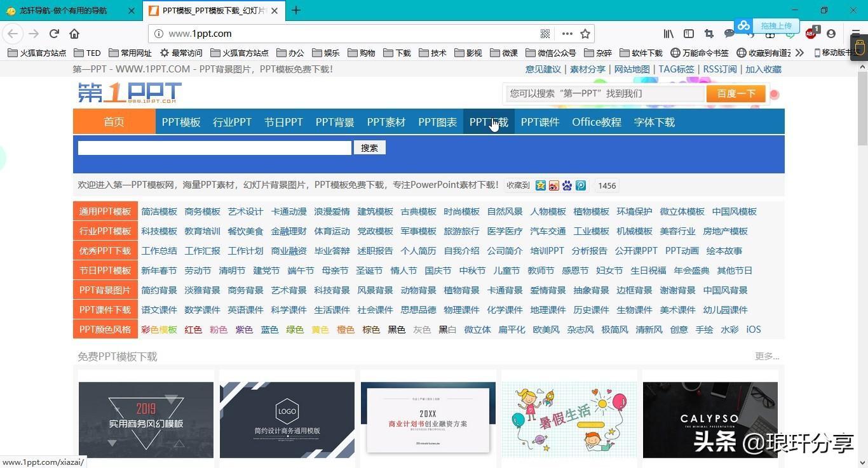The height and width of the screenshot is (468, 868).
Task: Open the TED bookmark folder
Action: (87, 53)
